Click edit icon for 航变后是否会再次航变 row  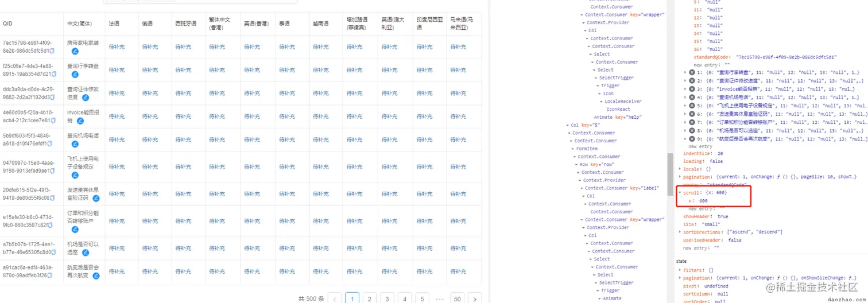(96, 275)
